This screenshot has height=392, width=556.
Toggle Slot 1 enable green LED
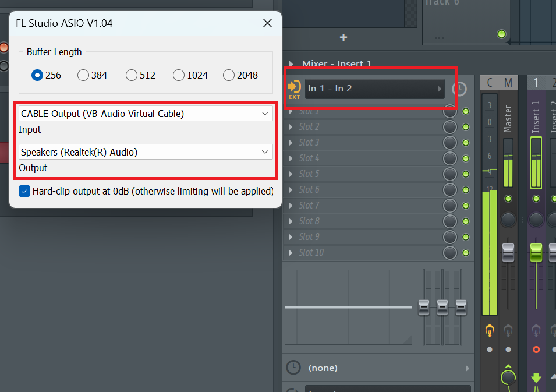click(x=466, y=111)
